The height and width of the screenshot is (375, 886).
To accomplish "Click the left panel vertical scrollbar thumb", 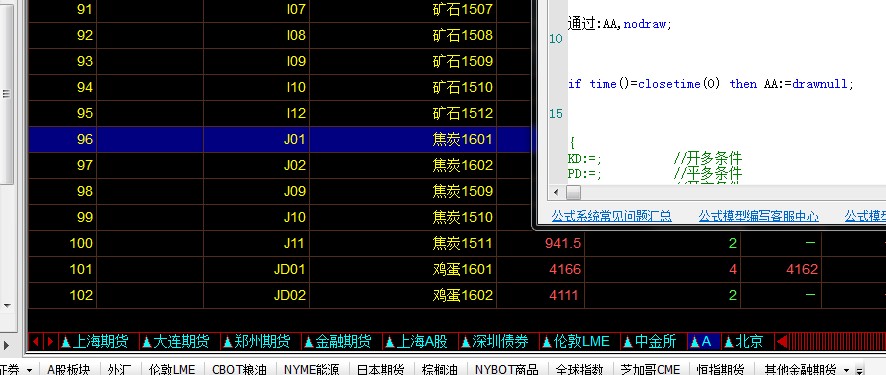I will coord(7,93).
